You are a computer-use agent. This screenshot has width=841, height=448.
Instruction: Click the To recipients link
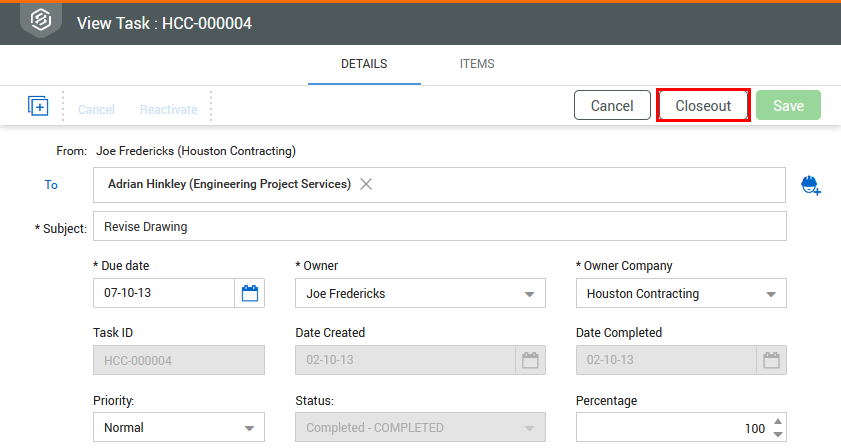coord(51,185)
